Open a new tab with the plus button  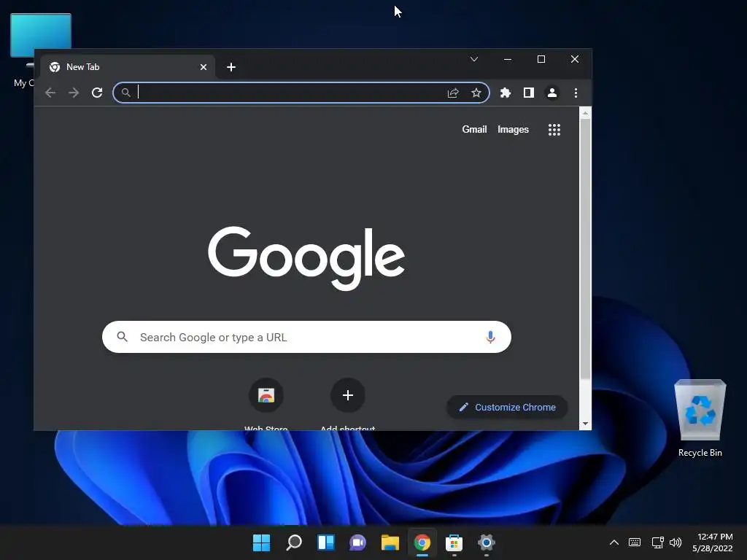pyautogui.click(x=231, y=67)
